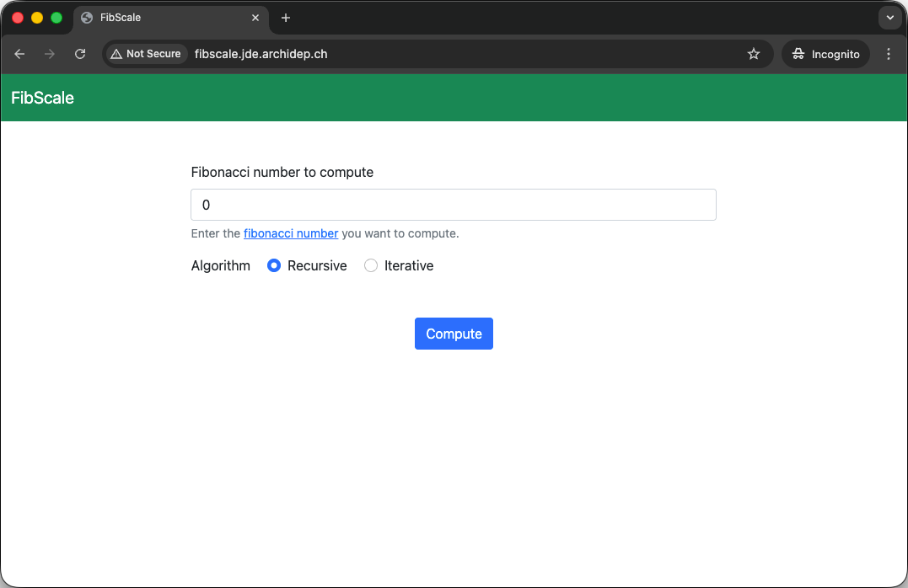This screenshot has height=588, width=908.
Task: Click the FibScale brand in the green header
Action: pyautogui.click(x=42, y=98)
